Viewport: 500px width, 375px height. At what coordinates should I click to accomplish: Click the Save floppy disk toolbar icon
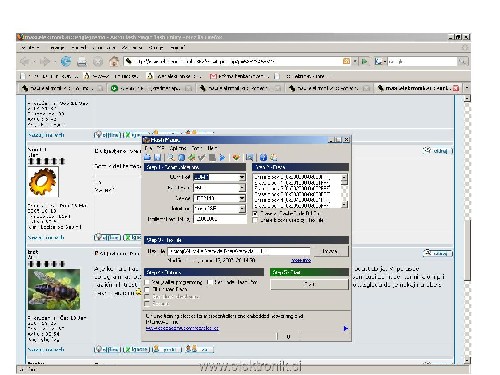point(158,157)
